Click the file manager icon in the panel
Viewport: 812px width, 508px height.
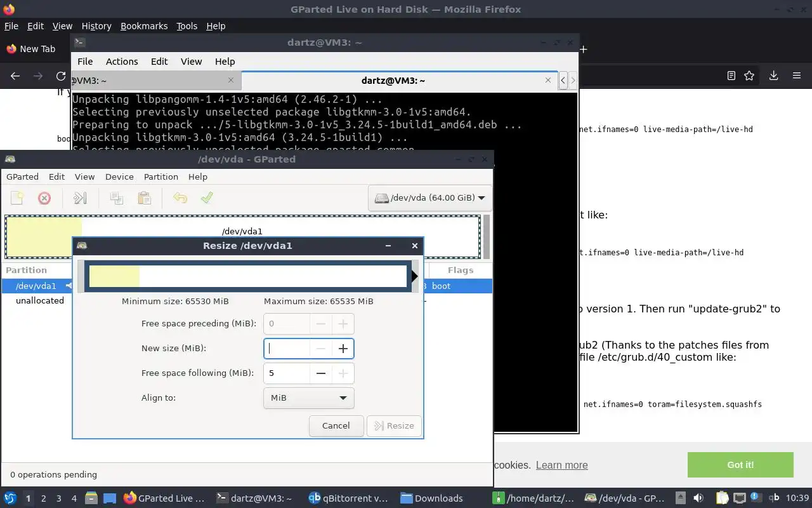(x=91, y=498)
